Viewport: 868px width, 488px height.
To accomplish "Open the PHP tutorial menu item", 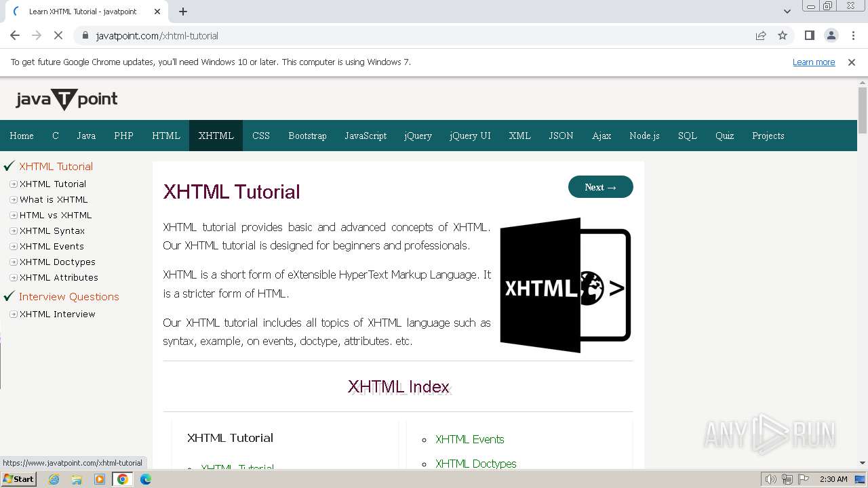I will click(123, 136).
